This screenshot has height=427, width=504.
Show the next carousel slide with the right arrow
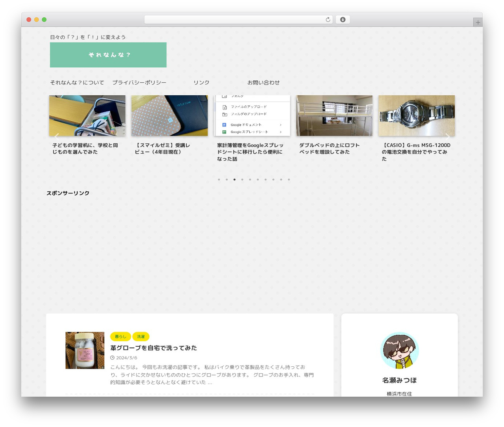click(x=447, y=137)
